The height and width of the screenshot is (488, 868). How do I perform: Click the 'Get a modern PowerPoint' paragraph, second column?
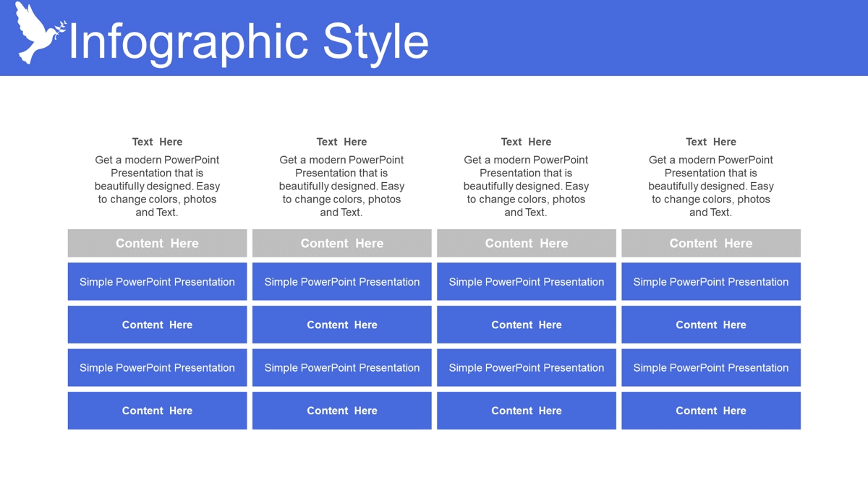(x=341, y=186)
